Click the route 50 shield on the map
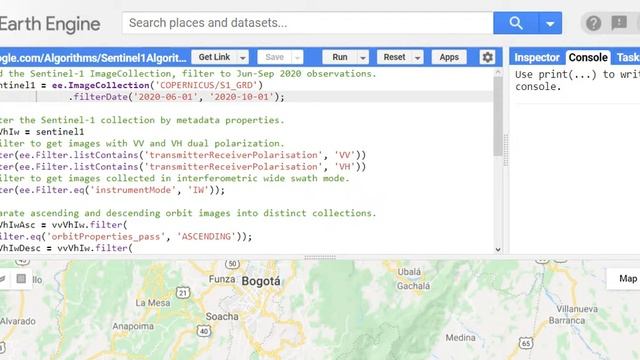This screenshot has width=640, height=360. tap(232, 264)
